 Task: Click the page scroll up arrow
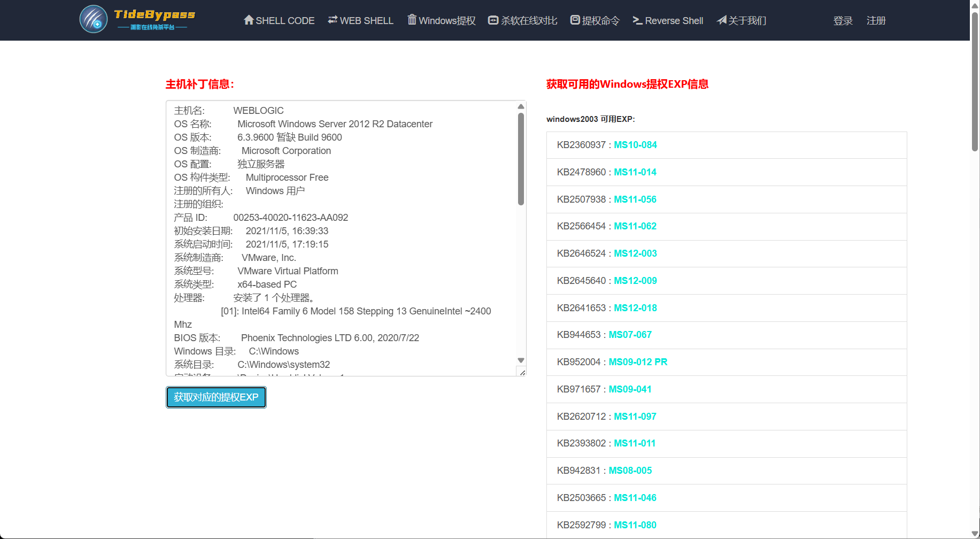[x=975, y=5]
